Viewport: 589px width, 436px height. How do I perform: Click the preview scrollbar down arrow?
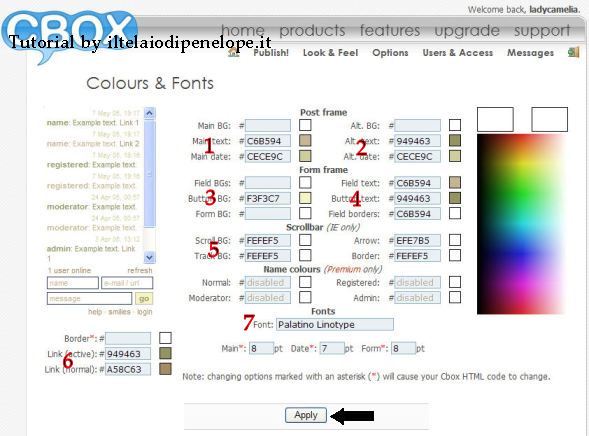pyautogui.click(x=150, y=257)
